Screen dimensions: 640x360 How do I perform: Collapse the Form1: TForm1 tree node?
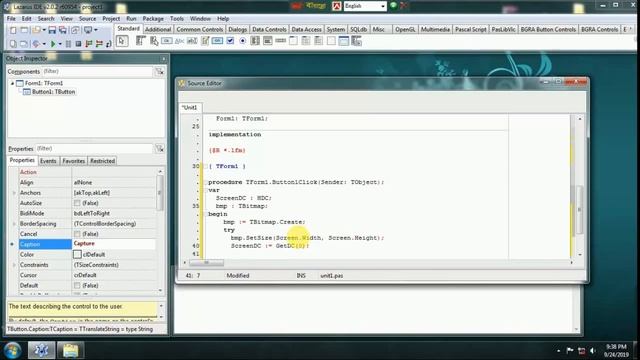pyautogui.click(x=12, y=83)
